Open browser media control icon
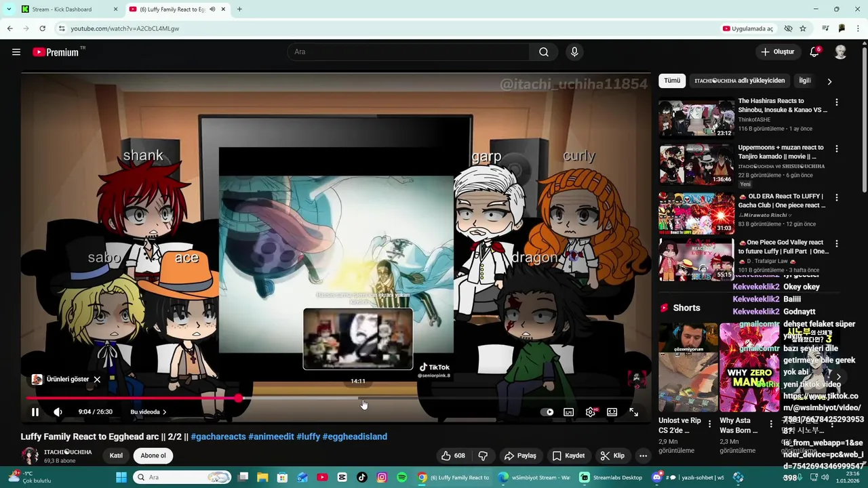The width and height of the screenshot is (868, 488). pos(825,28)
